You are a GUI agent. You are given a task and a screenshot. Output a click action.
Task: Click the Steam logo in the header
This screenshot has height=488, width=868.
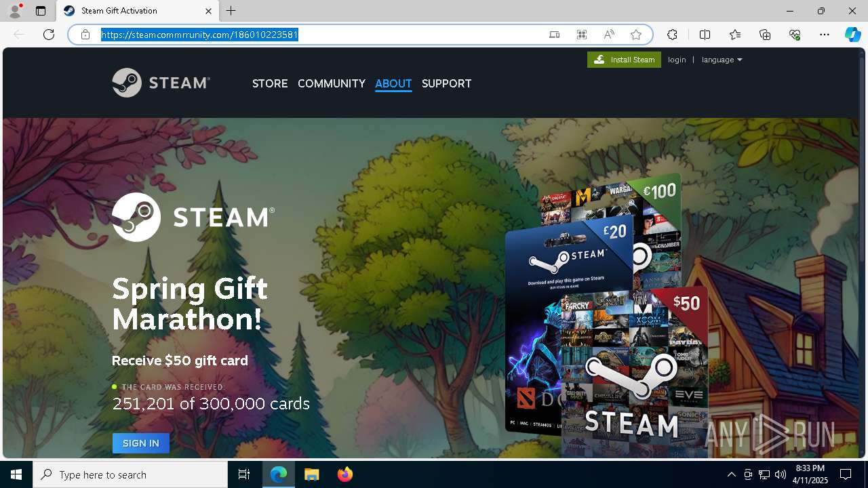coord(161,83)
